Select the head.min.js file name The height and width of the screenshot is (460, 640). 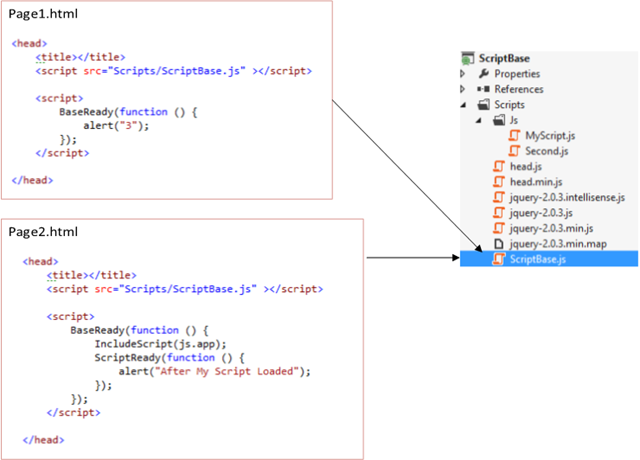tap(536, 182)
